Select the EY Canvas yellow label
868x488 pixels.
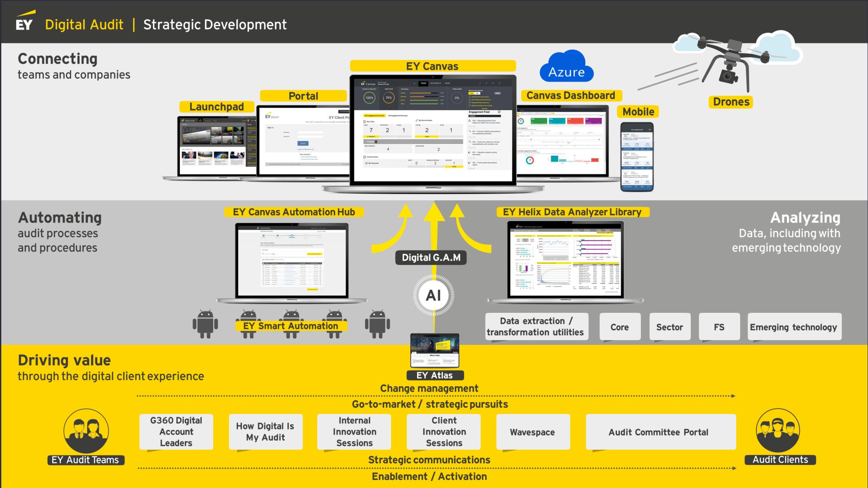433,66
